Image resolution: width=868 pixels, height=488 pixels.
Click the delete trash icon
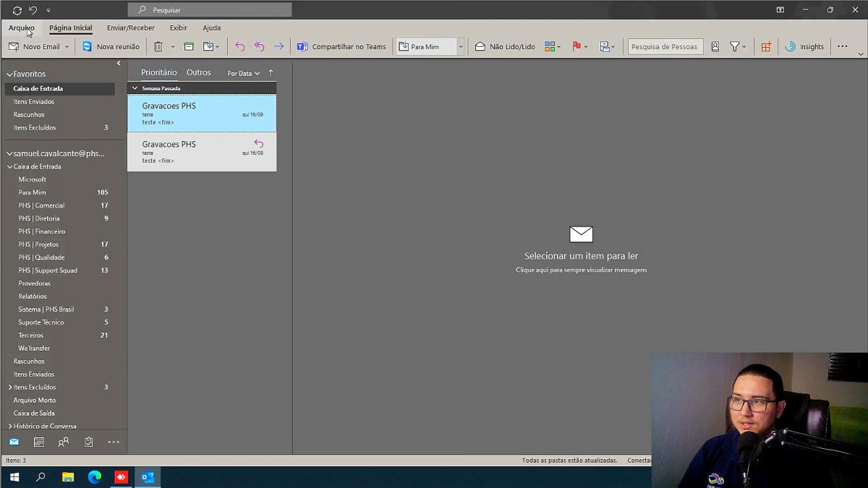click(x=158, y=46)
